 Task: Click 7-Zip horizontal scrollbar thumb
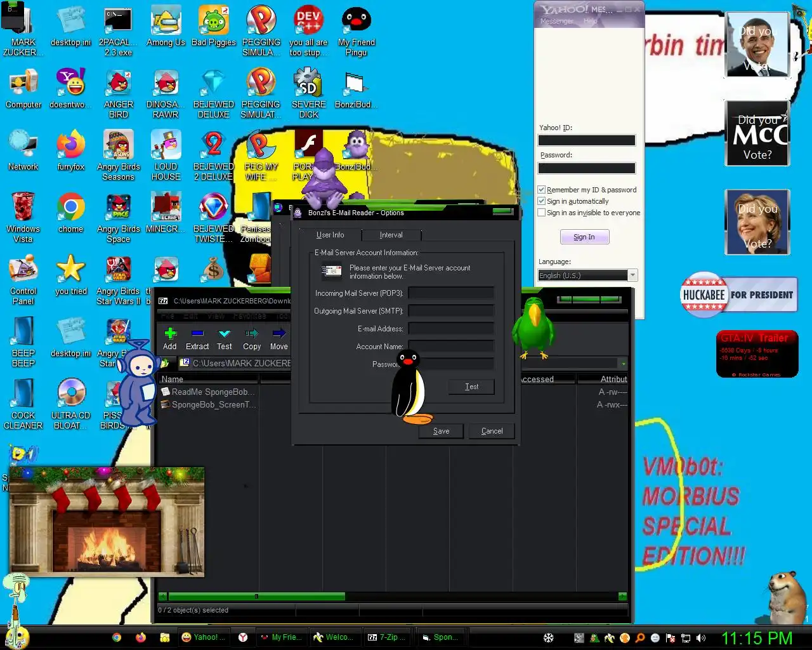(256, 596)
